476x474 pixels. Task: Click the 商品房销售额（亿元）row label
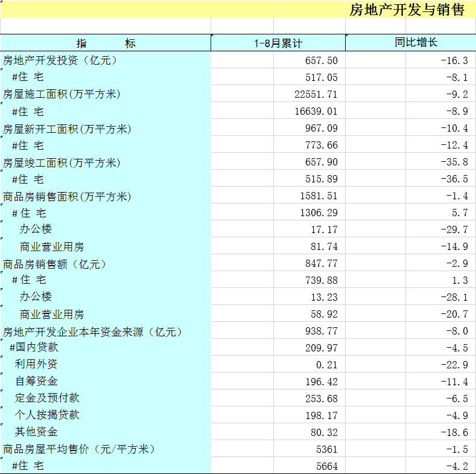(54, 264)
